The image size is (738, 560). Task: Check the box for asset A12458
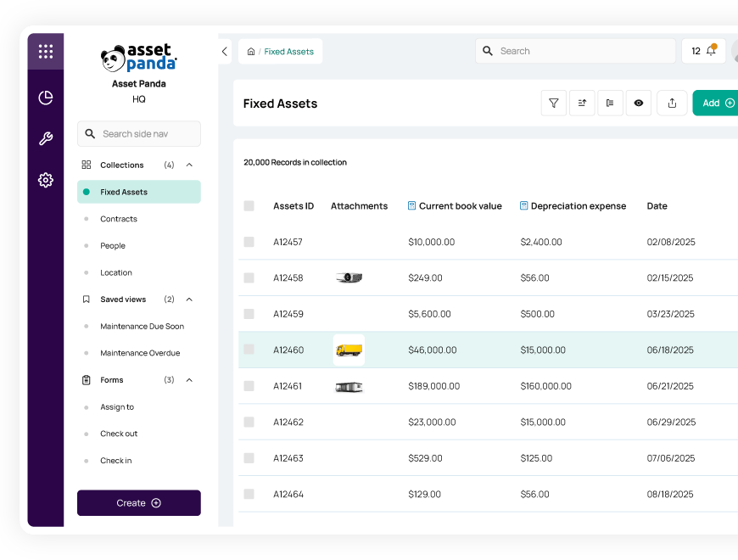pos(249,277)
